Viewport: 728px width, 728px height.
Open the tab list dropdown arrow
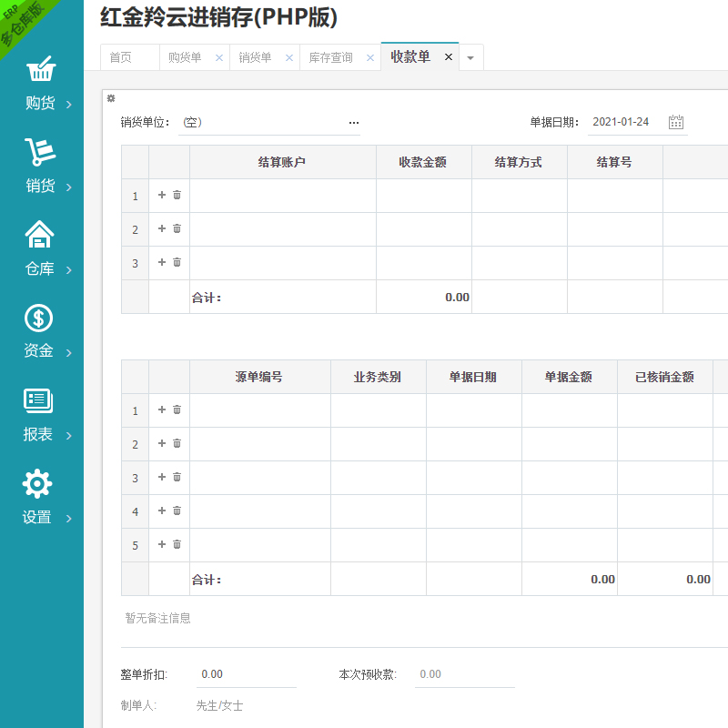pyautogui.click(x=470, y=57)
